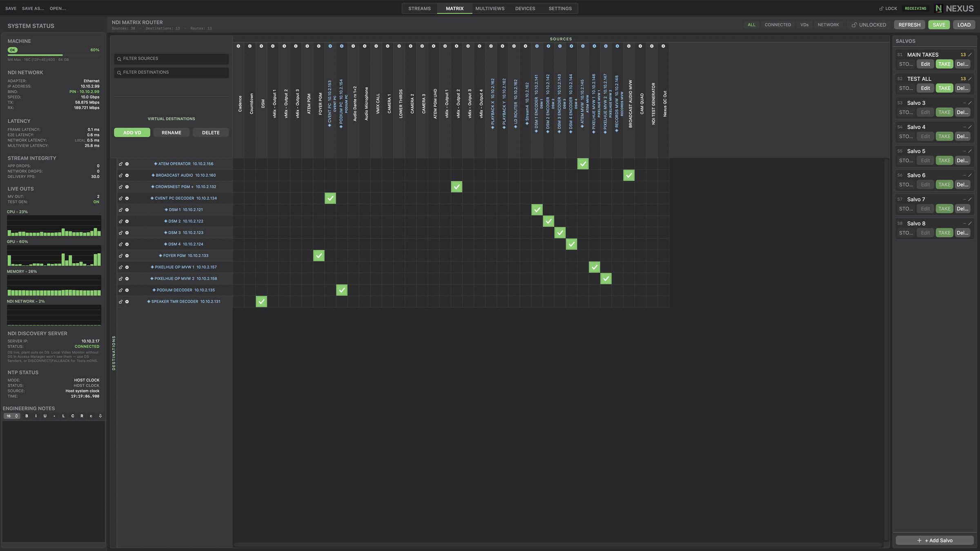Open settings gear for the Cadence source column
Image resolution: width=980 pixels, height=551 pixels.
click(238, 46)
